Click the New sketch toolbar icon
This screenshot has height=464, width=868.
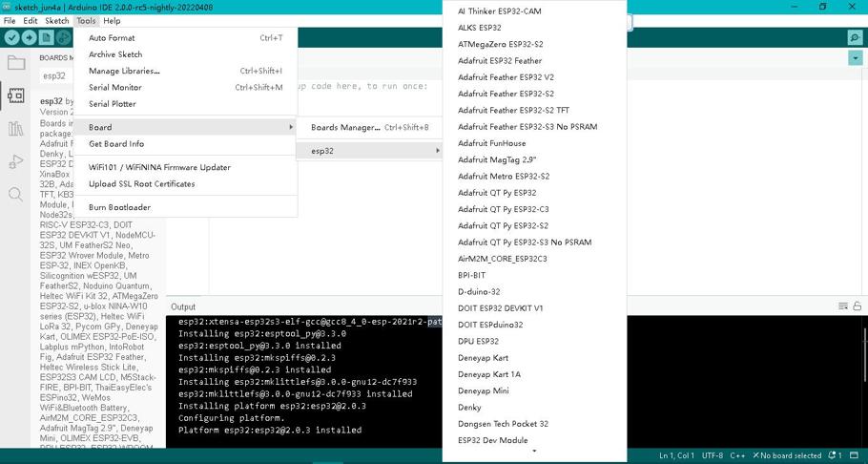pyautogui.click(x=46, y=37)
